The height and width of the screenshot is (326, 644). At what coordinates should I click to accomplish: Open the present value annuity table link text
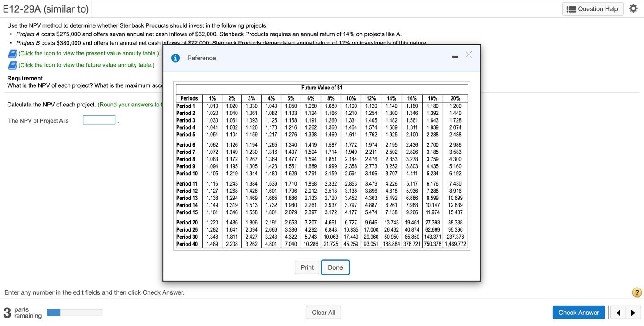[x=89, y=53]
